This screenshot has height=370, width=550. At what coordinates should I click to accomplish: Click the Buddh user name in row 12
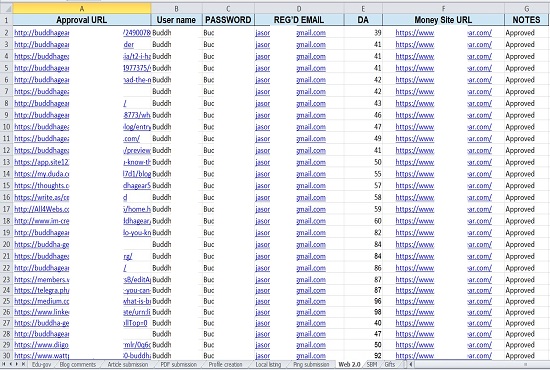162,150
